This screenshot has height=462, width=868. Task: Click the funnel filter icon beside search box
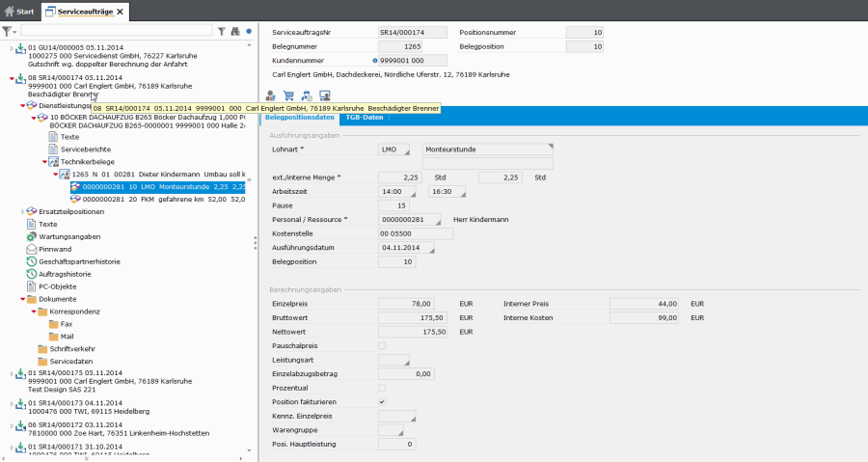[x=221, y=31]
